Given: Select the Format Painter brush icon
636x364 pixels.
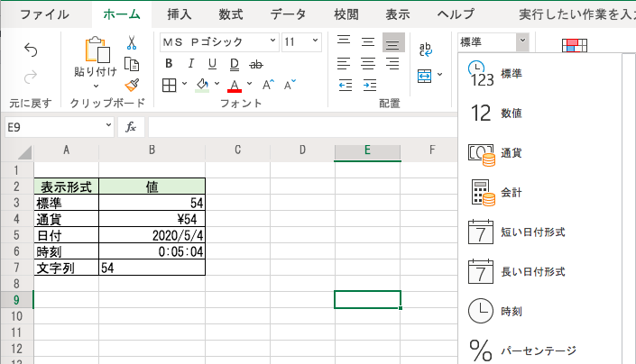Looking at the screenshot, I should pos(132,85).
